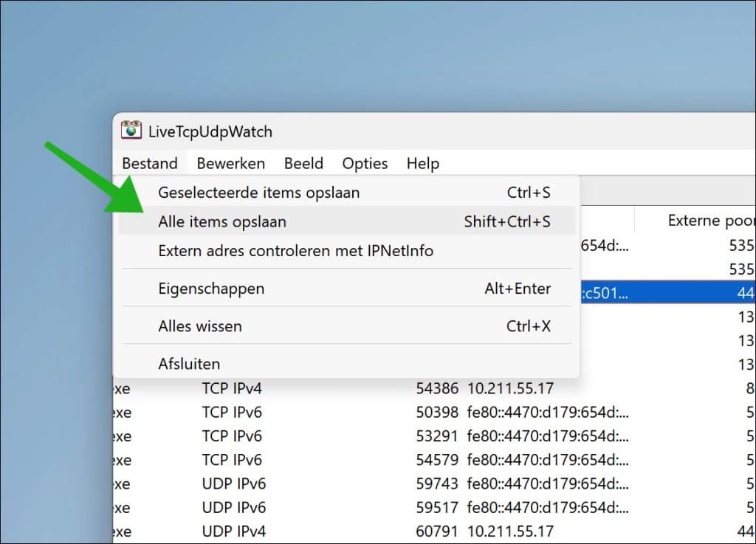756x544 pixels.
Task: Click the LiveTcpUdpWatch window title text
Action: (x=210, y=131)
